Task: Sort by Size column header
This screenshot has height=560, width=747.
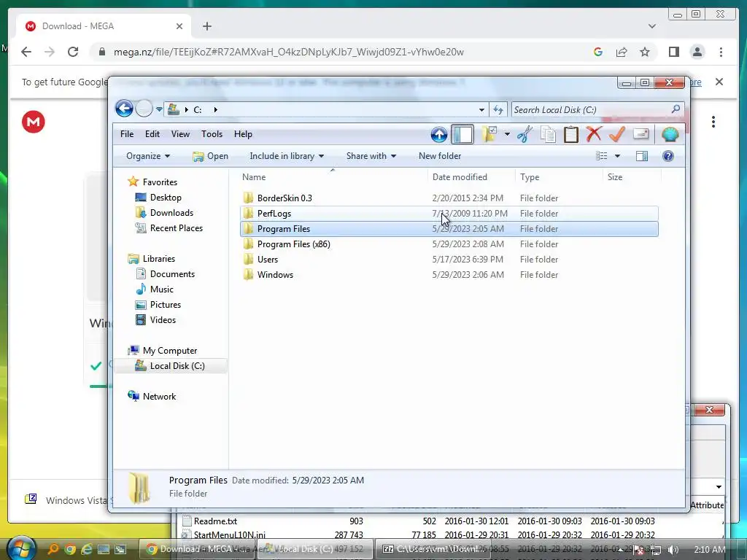Action: tap(632, 176)
